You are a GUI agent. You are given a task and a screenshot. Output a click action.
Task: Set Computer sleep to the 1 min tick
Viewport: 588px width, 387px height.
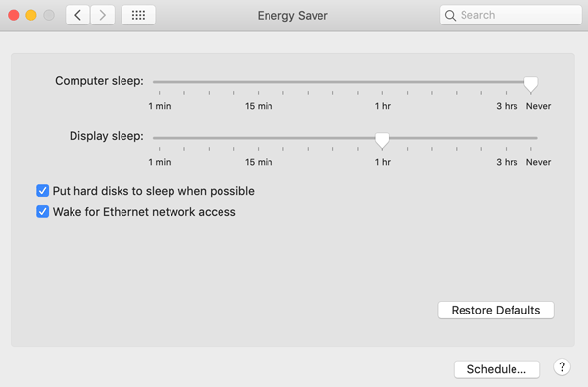point(160,82)
